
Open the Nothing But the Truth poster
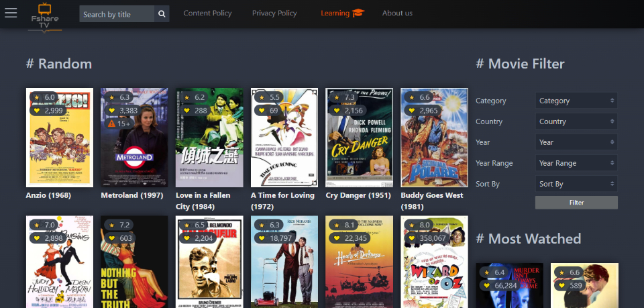[134, 262]
